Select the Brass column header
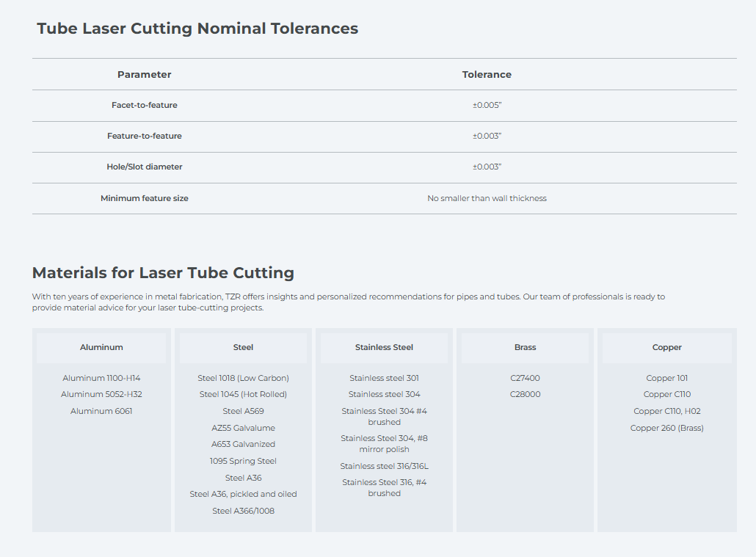This screenshot has height=557, width=756. [x=525, y=348]
